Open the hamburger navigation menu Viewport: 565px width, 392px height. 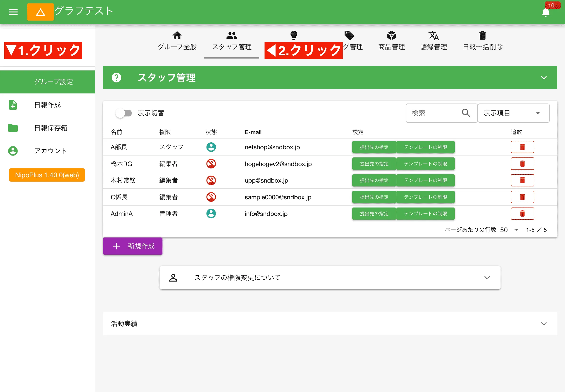[13, 12]
